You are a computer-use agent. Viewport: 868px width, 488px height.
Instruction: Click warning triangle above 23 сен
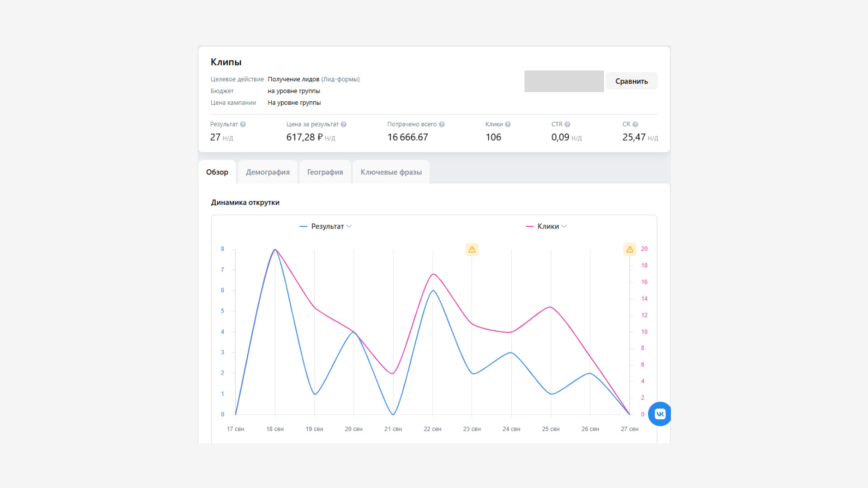click(472, 249)
